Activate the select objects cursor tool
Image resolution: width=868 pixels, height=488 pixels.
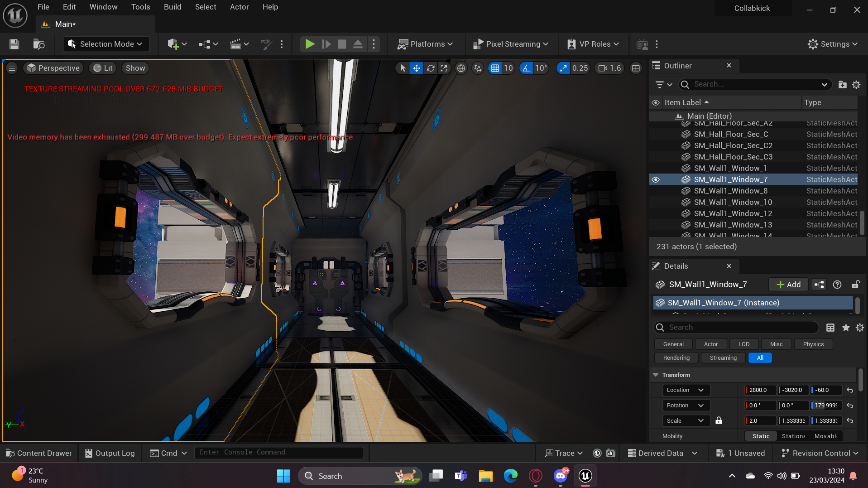pyautogui.click(x=403, y=68)
